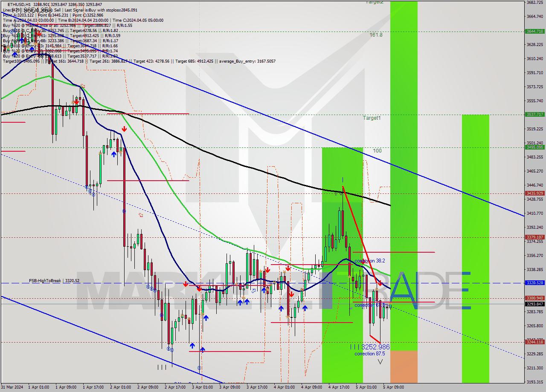Select the green 3644.718 price tag
The width and height of the screenshot is (546, 392).
pyautogui.click(x=534, y=31)
